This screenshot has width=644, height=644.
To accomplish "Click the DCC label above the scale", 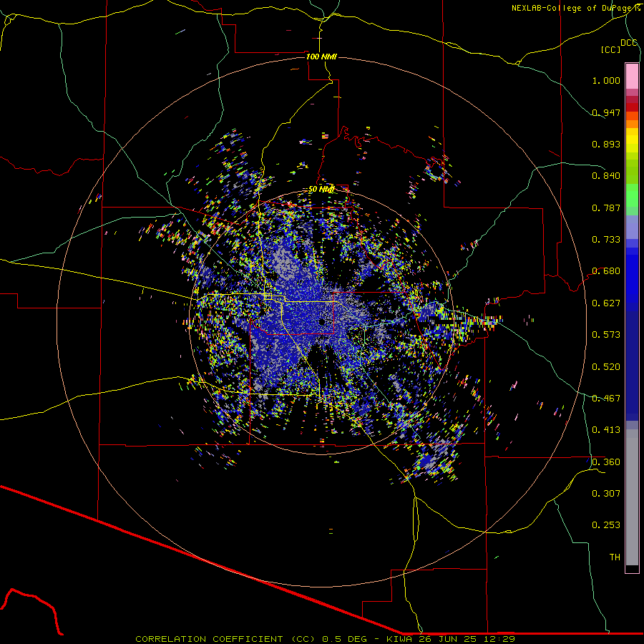I will [x=628, y=43].
